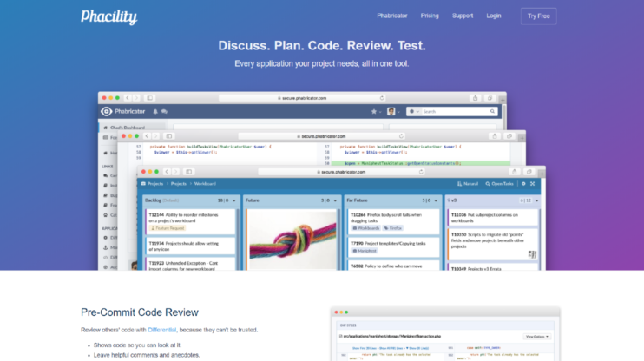644x361 pixels.
Task: Open the Natural sort option
Action: (x=468, y=184)
